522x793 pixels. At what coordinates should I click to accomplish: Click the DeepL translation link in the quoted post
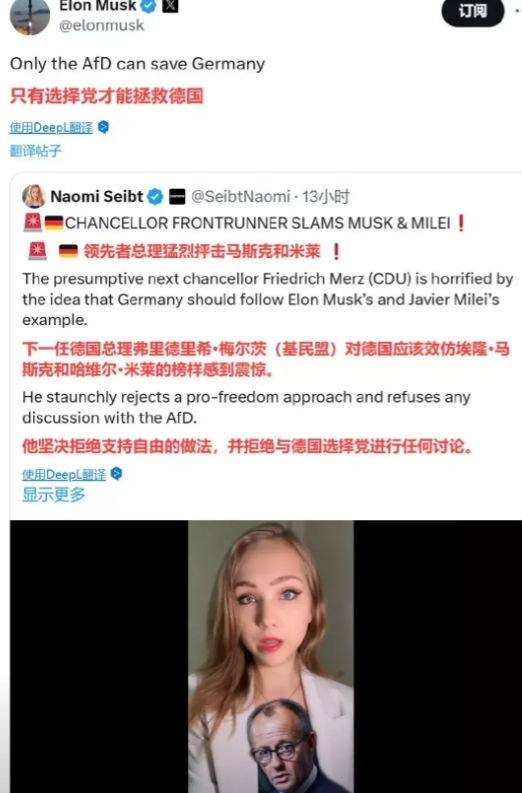pos(64,474)
